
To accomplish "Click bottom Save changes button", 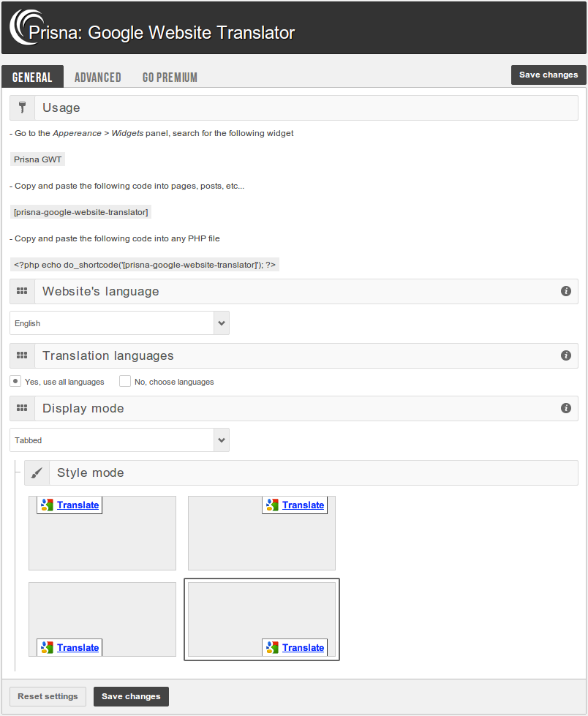I will (x=131, y=696).
